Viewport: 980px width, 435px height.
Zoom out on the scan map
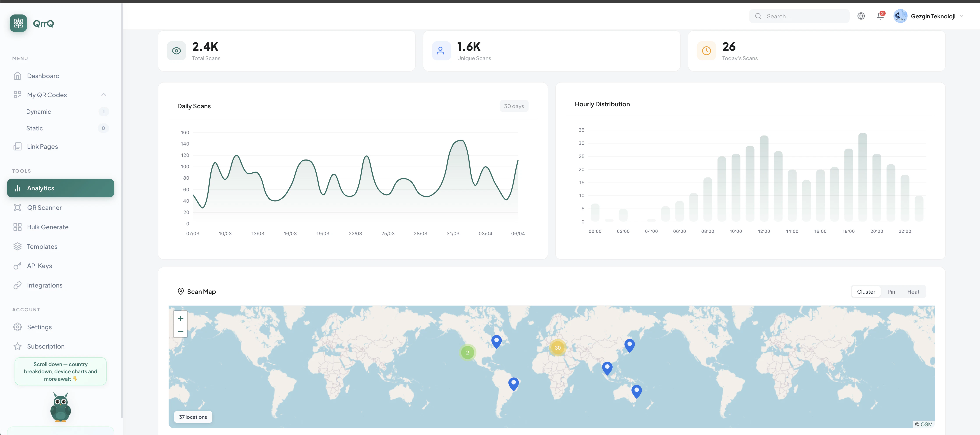pos(180,332)
